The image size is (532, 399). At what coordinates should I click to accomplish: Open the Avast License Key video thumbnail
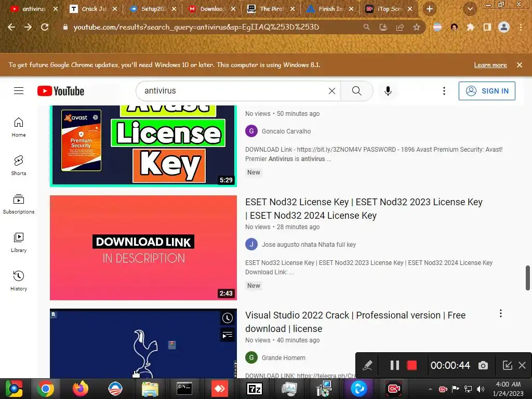pyautogui.click(x=143, y=146)
